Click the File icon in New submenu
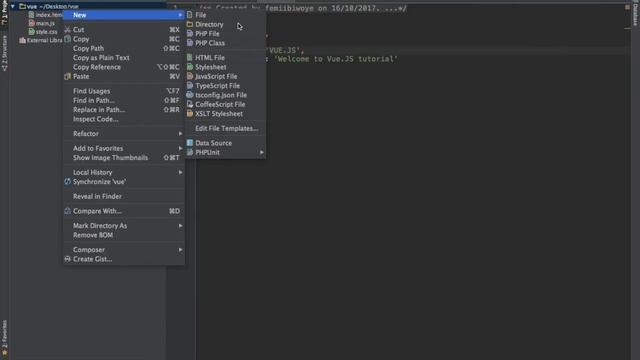 coord(190,15)
